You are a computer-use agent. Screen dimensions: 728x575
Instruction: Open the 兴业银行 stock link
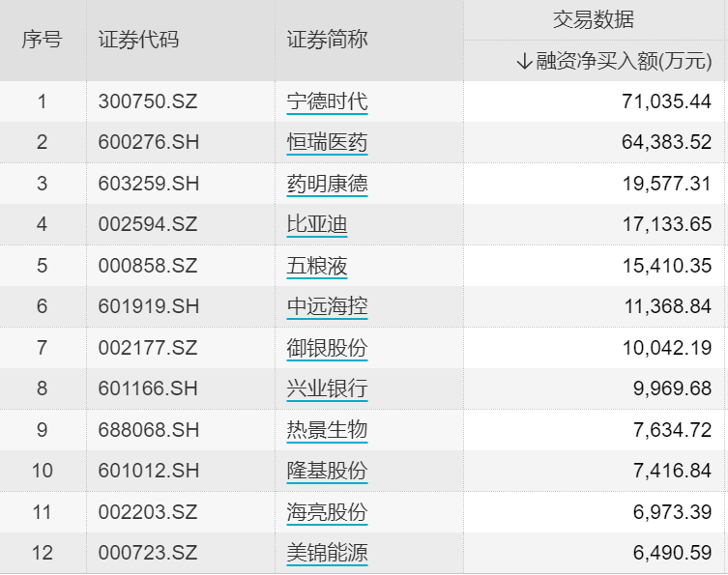point(327,389)
